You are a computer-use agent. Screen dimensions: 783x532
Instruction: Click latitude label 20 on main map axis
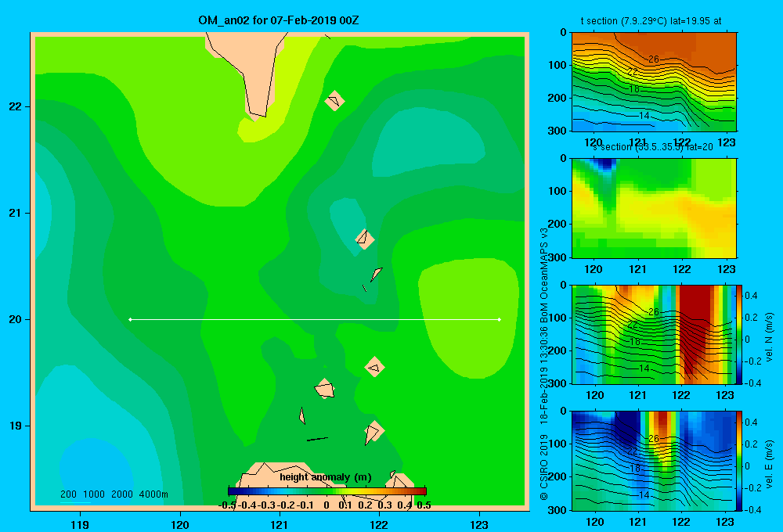tap(16, 319)
